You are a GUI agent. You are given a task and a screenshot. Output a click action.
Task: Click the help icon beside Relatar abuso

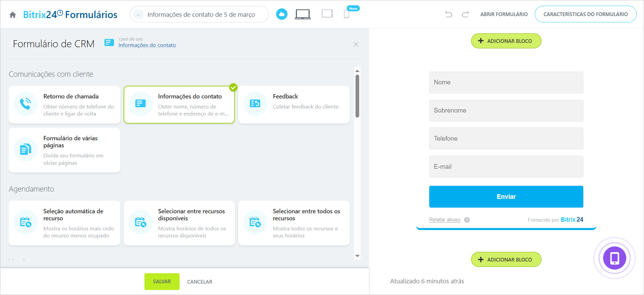coord(467,220)
